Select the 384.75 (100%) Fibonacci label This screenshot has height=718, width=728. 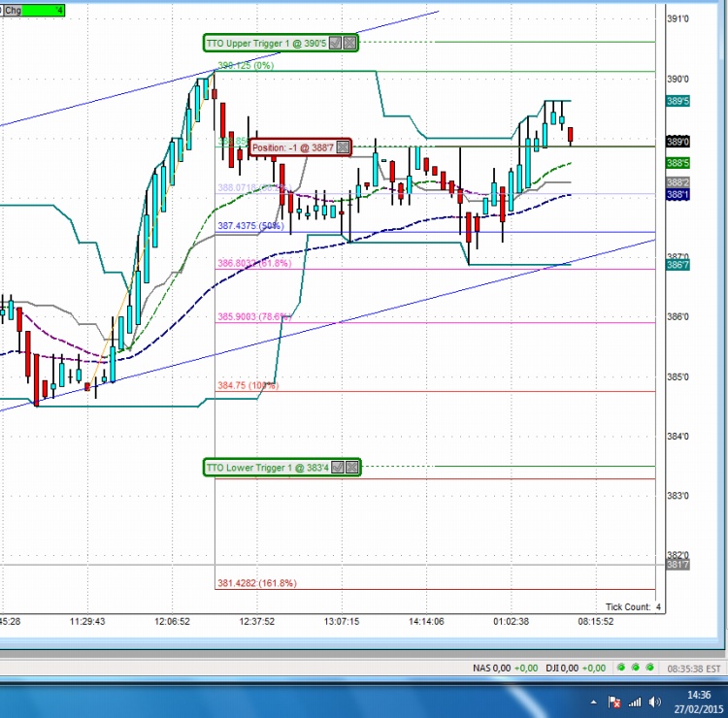(x=248, y=385)
